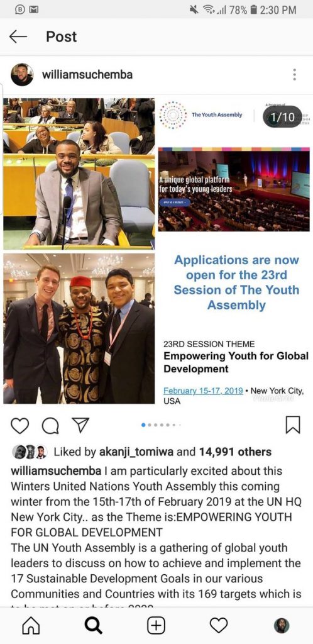The height and width of the screenshot is (644, 313).
Task: Open the Search tab magnifier
Action: 94,626
